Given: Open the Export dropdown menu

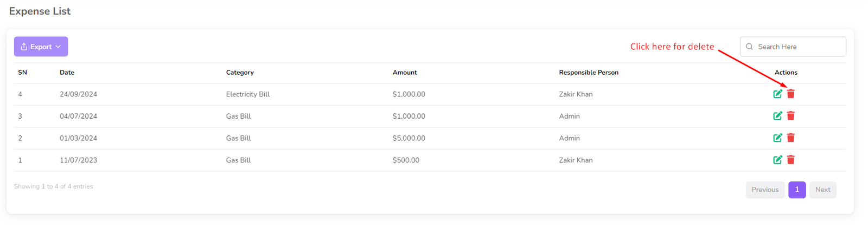Looking at the screenshot, I should point(41,47).
